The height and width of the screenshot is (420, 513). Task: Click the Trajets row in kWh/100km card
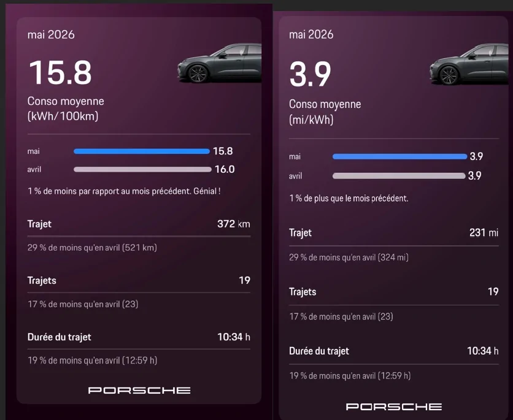tap(139, 280)
